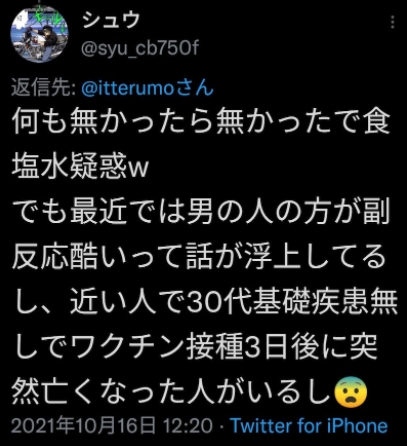Screen dimensions: 407x446
Task: Click the fearful face emoji
Action: click(350, 393)
